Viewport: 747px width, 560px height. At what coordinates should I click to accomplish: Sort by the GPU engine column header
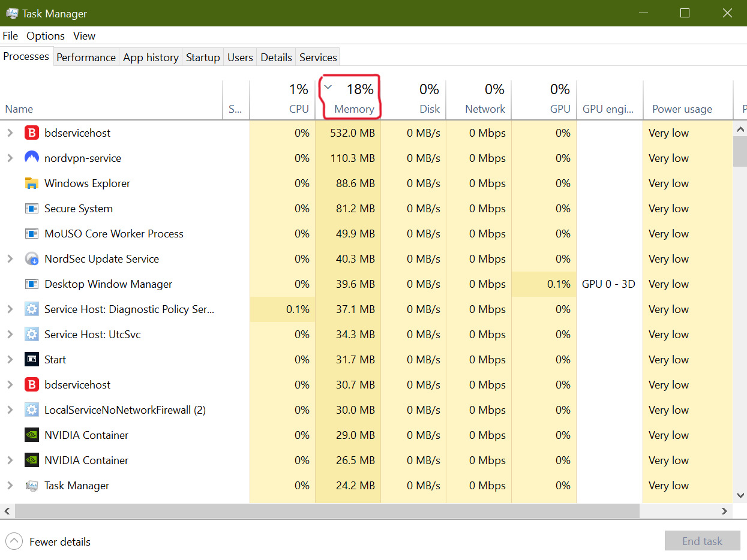tap(610, 100)
